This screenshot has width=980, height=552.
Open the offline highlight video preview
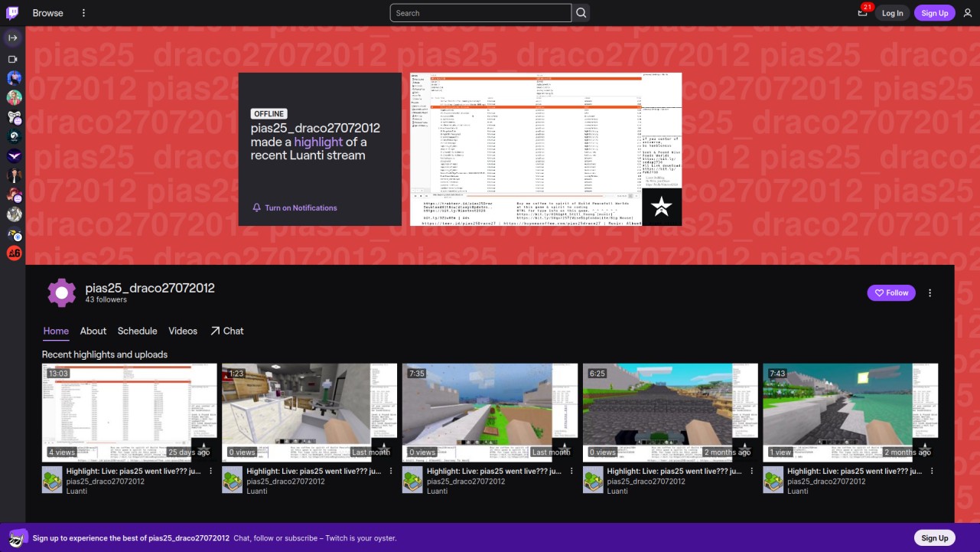click(545, 149)
